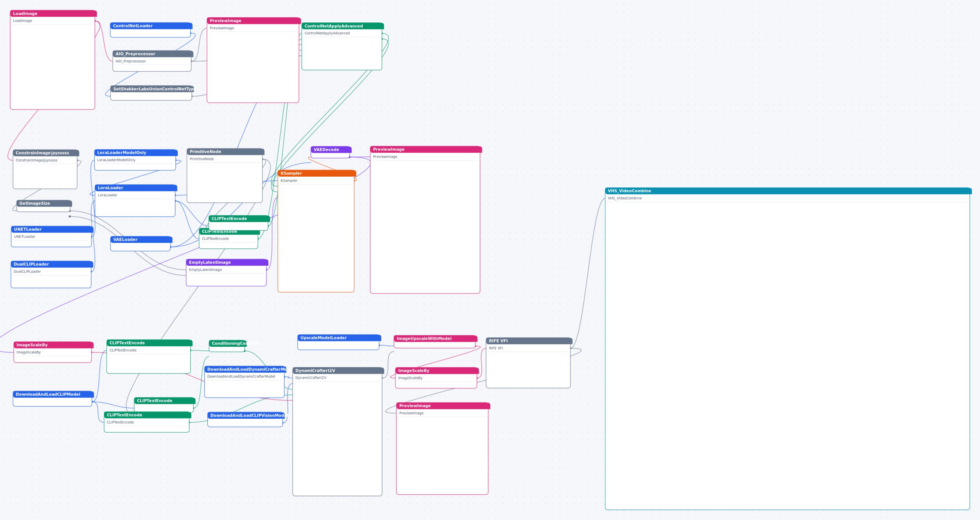
Task: Click the purple VAEDecode node title
Action: [x=331, y=150]
